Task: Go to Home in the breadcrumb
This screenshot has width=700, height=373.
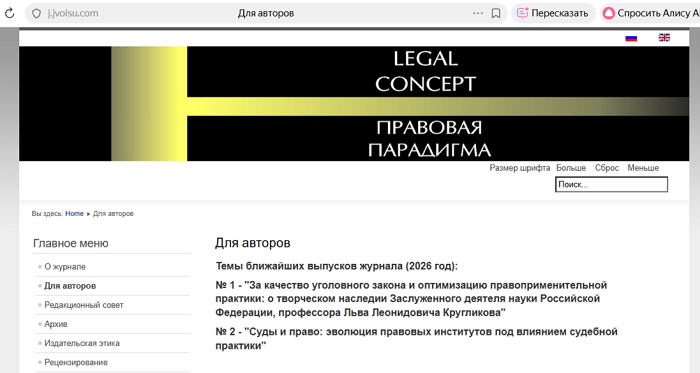Action: (74, 214)
